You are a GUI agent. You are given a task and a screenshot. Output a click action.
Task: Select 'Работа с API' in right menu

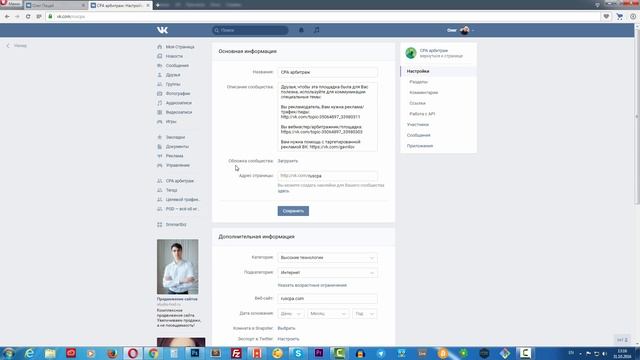(x=422, y=114)
